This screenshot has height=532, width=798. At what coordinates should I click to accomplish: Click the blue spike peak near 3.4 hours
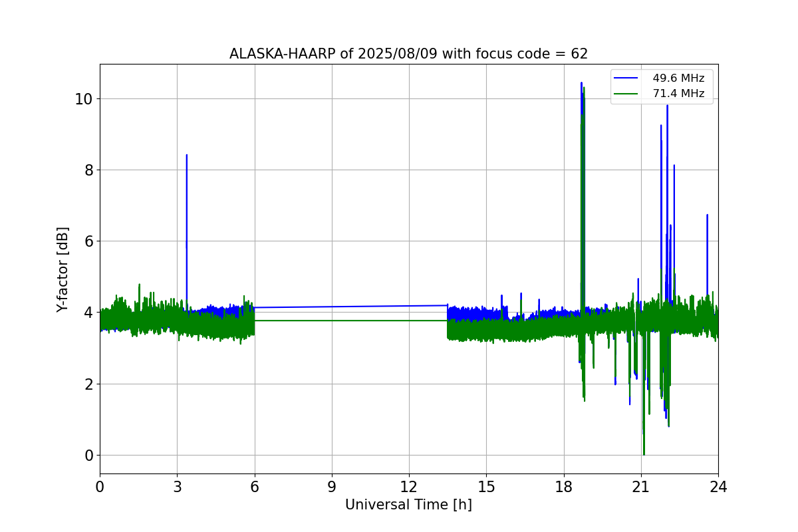tap(187, 155)
